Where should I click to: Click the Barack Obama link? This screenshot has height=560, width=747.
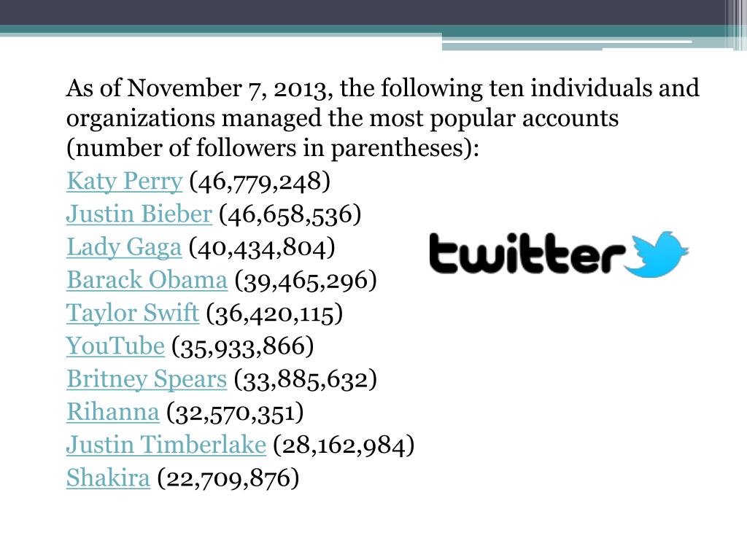(147, 280)
